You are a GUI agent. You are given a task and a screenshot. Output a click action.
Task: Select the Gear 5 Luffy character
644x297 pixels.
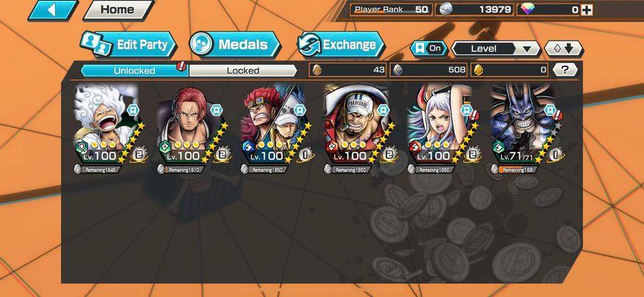(109, 123)
